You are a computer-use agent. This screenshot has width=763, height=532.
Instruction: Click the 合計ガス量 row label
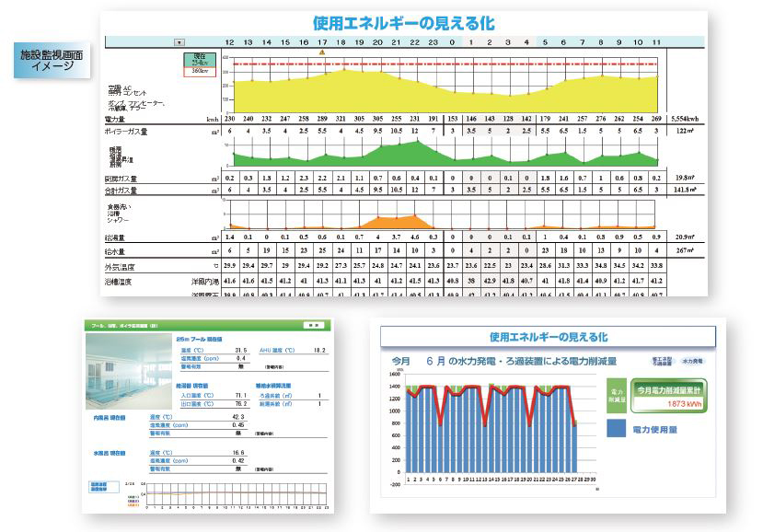tap(121, 191)
